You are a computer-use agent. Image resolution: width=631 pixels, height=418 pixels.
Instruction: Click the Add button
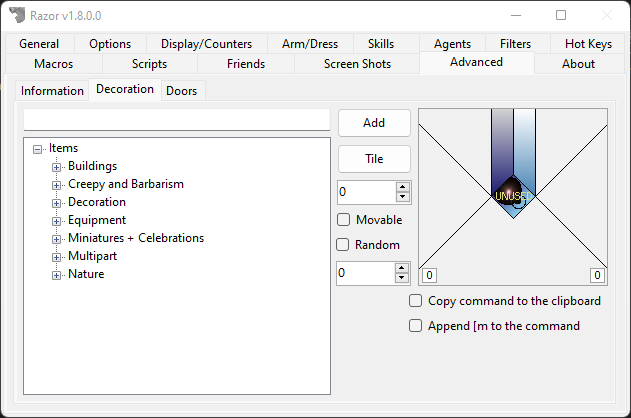point(374,123)
